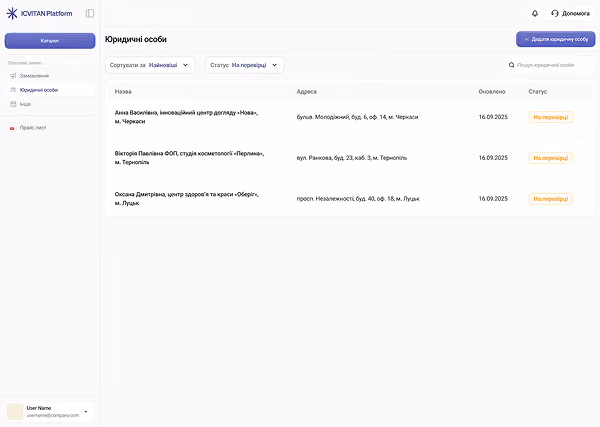Viewport: 600px width, 427px height.
Task: Focus the Пошук юридичної особи search field
Action: (550, 65)
